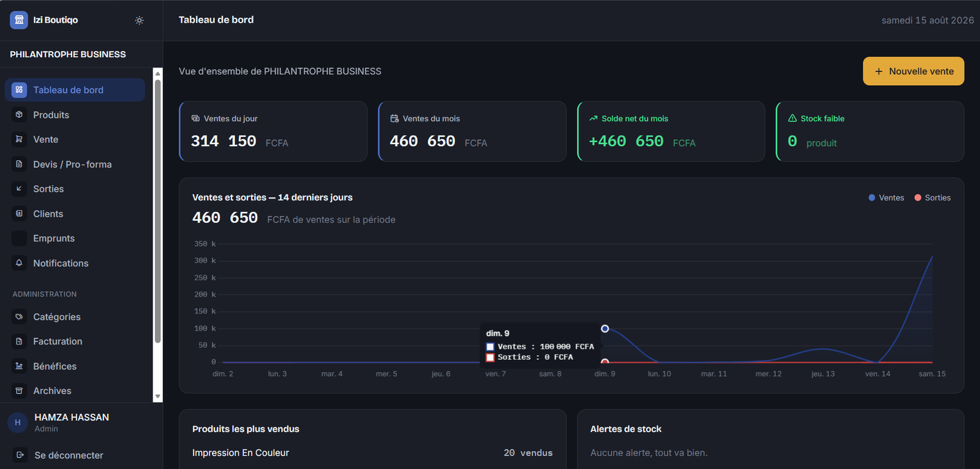Image resolution: width=980 pixels, height=469 pixels.
Task: Click the 'samedi 15 août 2026' date text
Action: (927, 20)
